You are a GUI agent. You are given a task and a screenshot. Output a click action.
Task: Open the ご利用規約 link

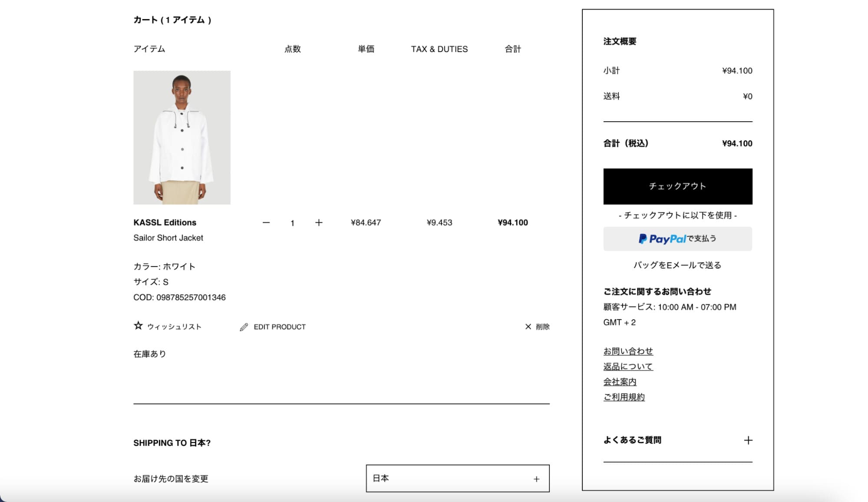(624, 397)
